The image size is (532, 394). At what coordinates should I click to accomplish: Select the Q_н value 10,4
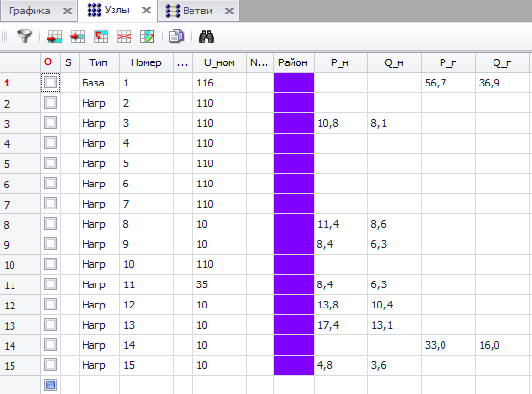tap(394, 305)
